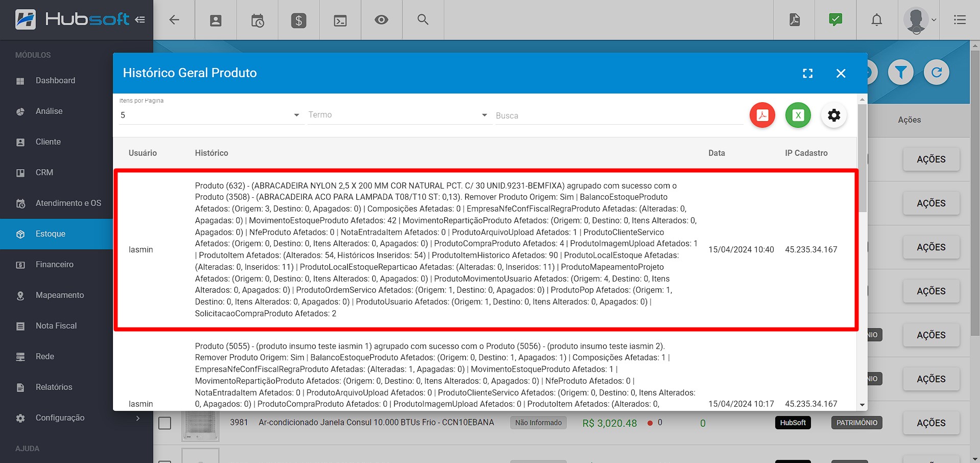
Task: Open the list menu icon at top right
Action: click(960, 20)
